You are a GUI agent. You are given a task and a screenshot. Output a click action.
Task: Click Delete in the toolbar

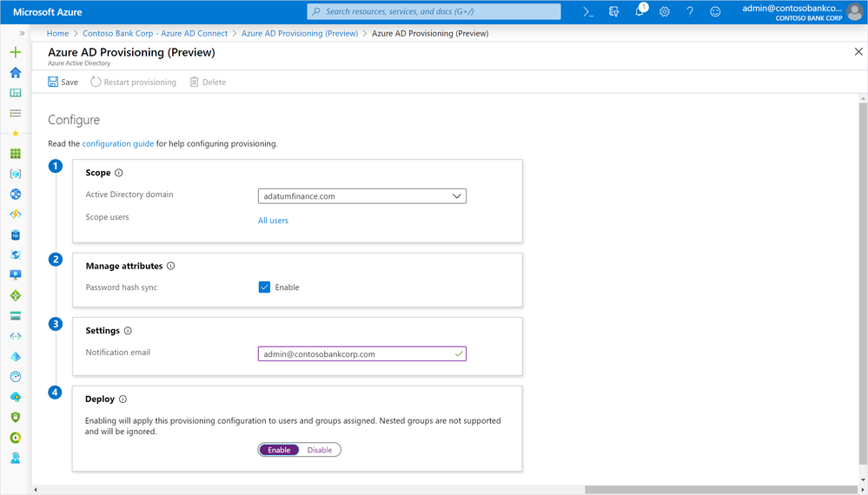tap(208, 82)
